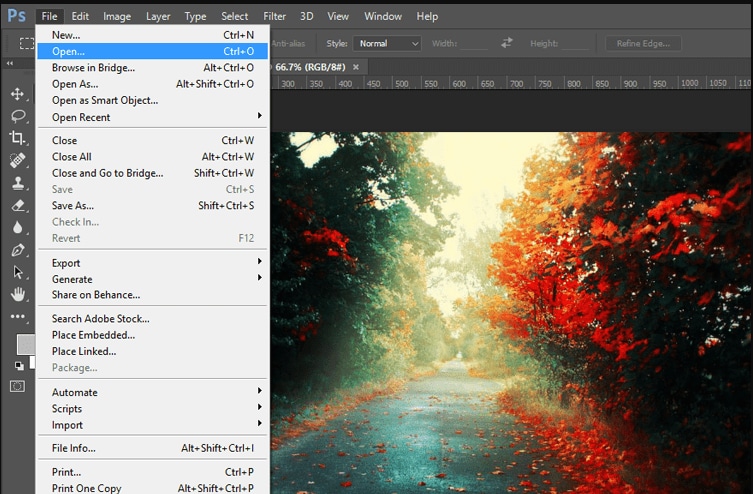Expand the Automate submenu

pyautogui.click(x=153, y=392)
